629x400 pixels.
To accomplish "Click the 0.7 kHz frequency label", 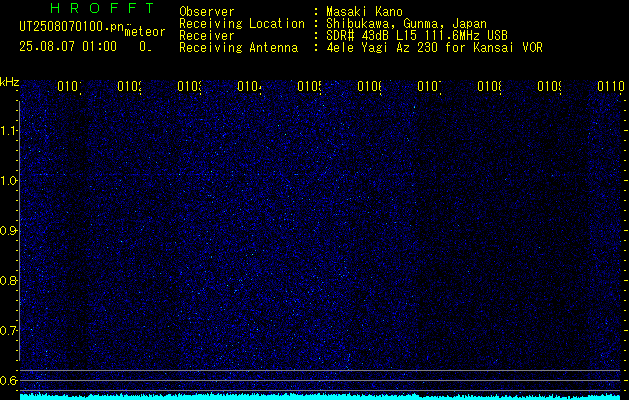I will click(8, 331).
